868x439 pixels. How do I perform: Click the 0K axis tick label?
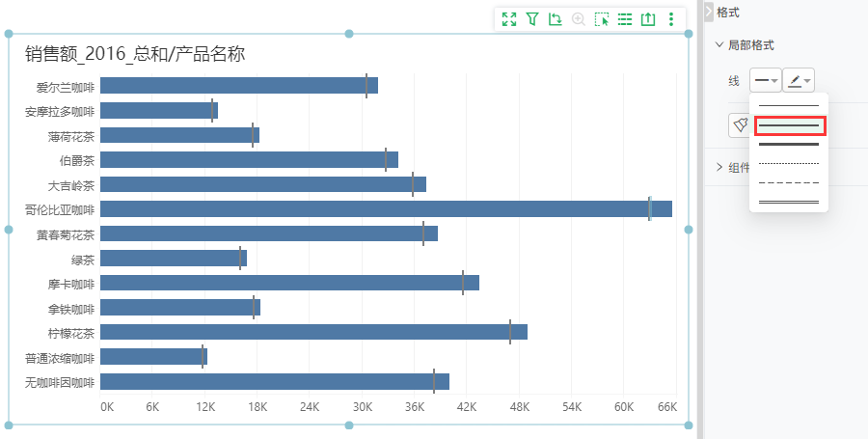[x=107, y=407]
